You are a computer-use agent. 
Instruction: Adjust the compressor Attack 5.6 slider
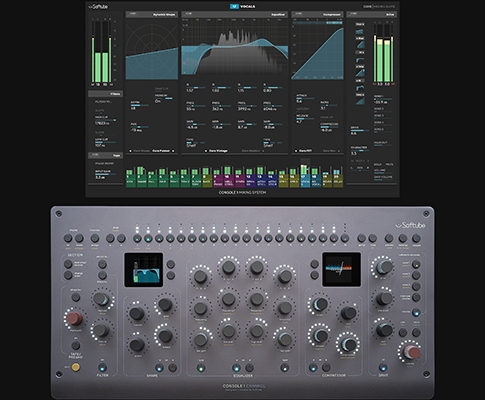(306, 98)
